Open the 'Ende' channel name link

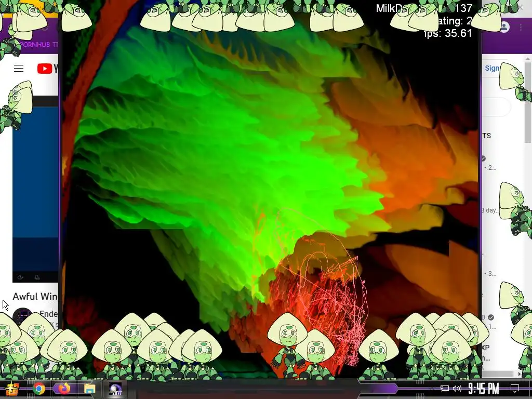pyautogui.click(x=48, y=314)
